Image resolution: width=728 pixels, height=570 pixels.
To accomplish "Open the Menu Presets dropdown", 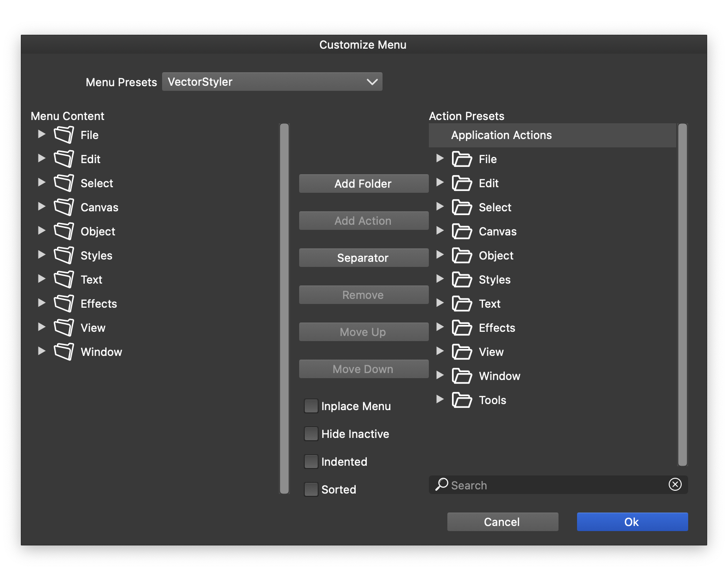I will [272, 82].
